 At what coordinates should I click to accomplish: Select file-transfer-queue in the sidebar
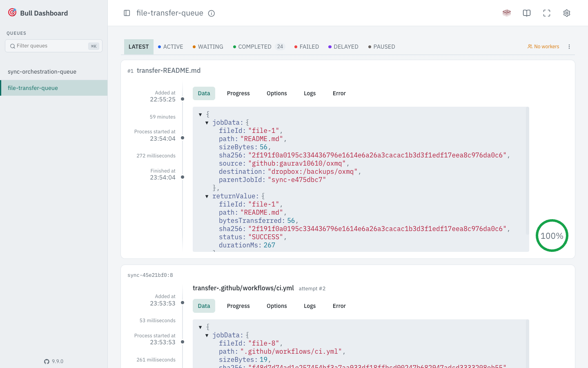click(x=54, y=88)
